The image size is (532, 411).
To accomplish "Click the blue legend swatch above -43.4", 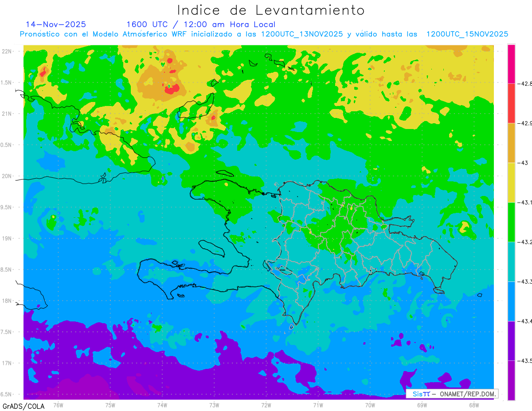I will pos(511,301).
